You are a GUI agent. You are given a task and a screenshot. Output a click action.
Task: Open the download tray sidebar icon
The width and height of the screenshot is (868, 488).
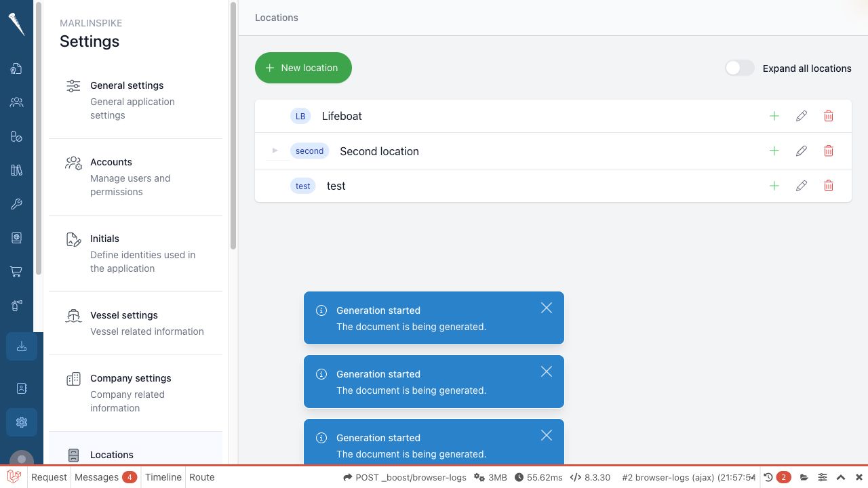[x=22, y=346]
